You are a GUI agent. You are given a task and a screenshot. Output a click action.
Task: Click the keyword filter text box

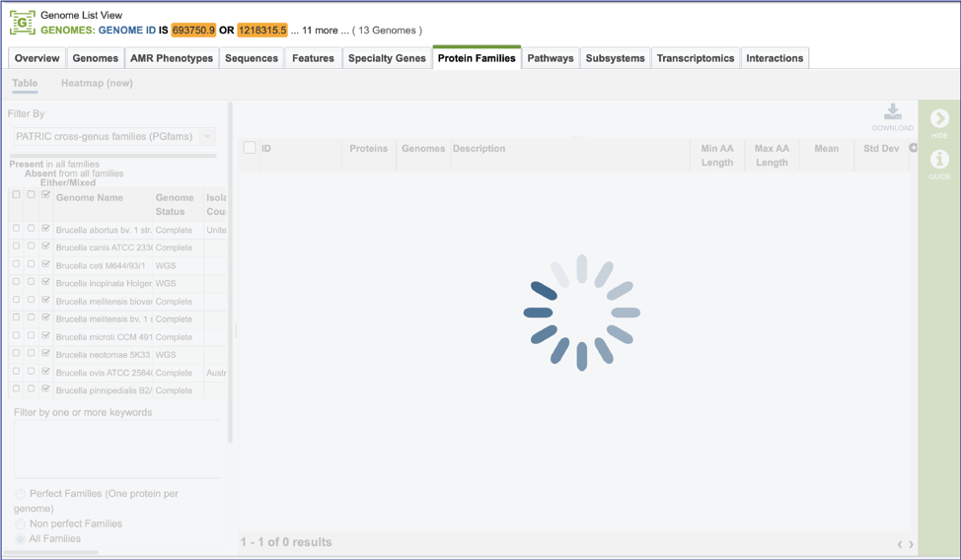(x=116, y=449)
